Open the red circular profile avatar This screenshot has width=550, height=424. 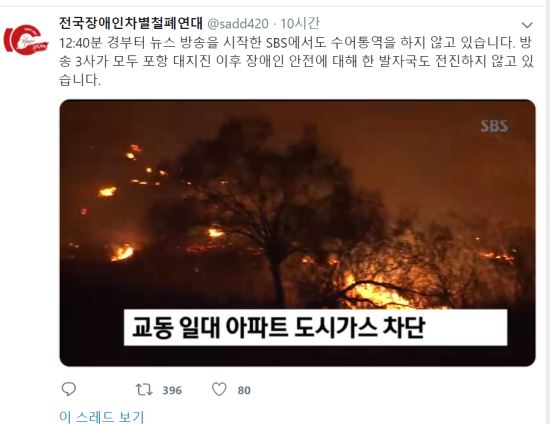(26, 40)
